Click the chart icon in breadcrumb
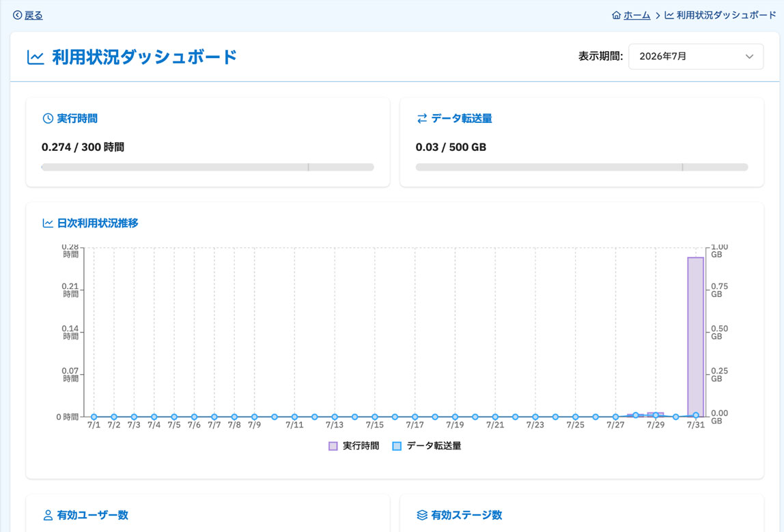This screenshot has width=784, height=532. pos(669,16)
